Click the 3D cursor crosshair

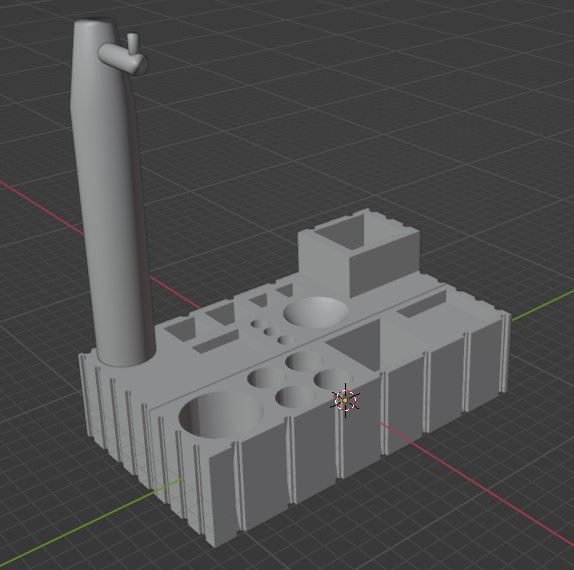(345, 400)
